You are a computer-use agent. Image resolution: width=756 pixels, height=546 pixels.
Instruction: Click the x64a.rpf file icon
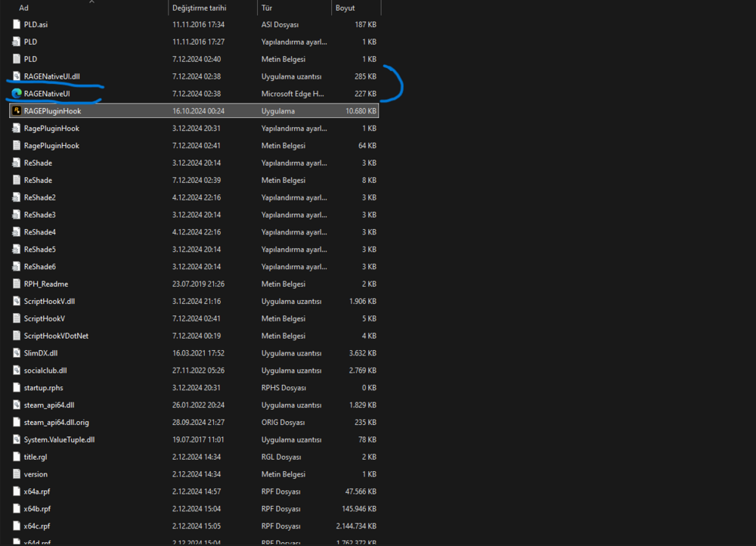[x=17, y=492]
